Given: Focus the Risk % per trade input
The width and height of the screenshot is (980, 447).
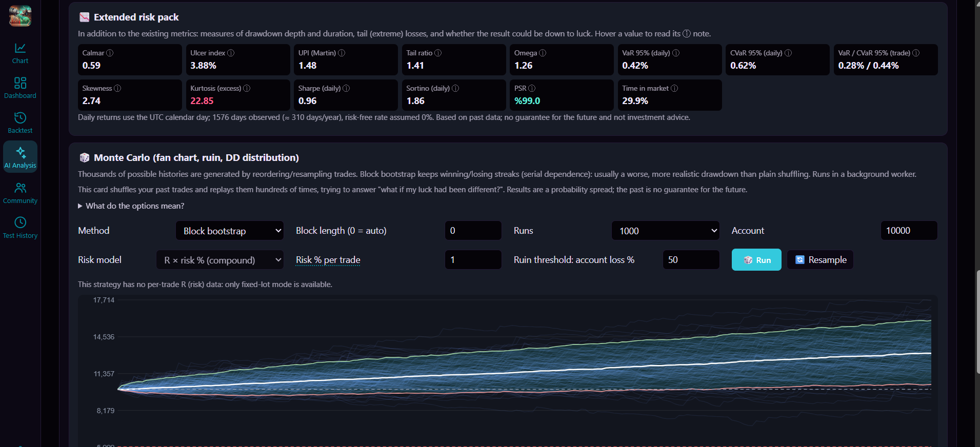Looking at the screenshot, I should 473,260.
